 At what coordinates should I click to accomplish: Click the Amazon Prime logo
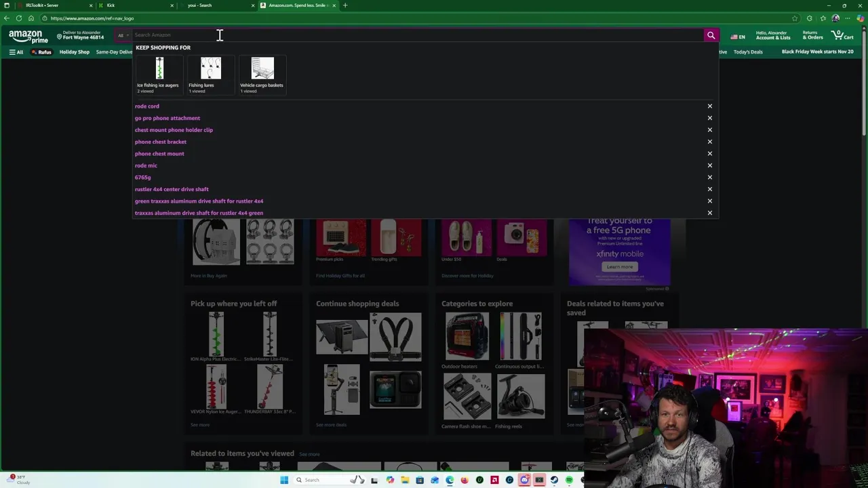tap(28, 36)
